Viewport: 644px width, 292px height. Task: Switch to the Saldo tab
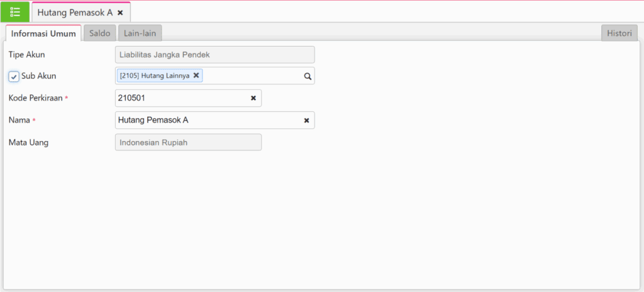99,33
